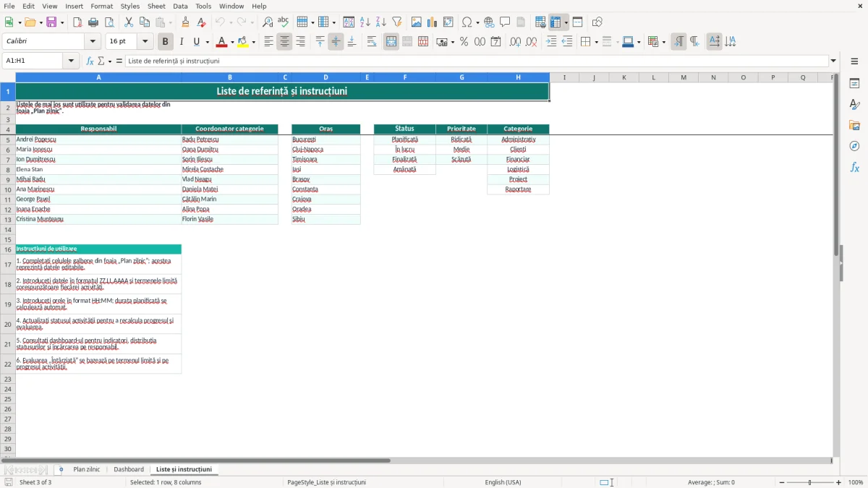Expand the Name Box dropdown
Image resolution: width=868 pixels, height=488 pixels.
71,61
